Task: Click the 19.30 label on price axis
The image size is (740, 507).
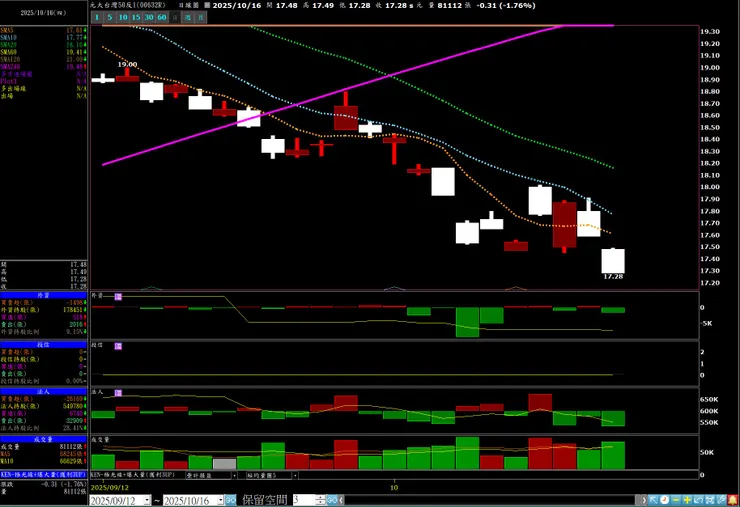Action: (x=710, y=32)
